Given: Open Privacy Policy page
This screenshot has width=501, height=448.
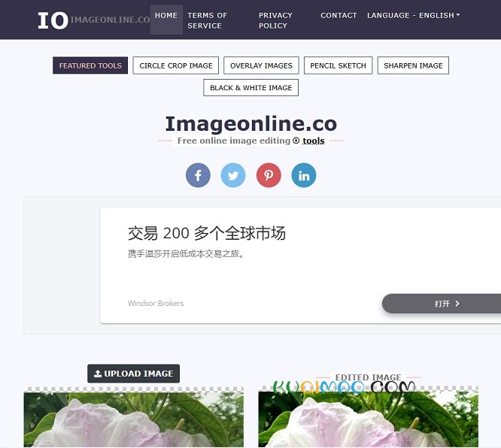Looking at the screenshot, I should point(275,20).
